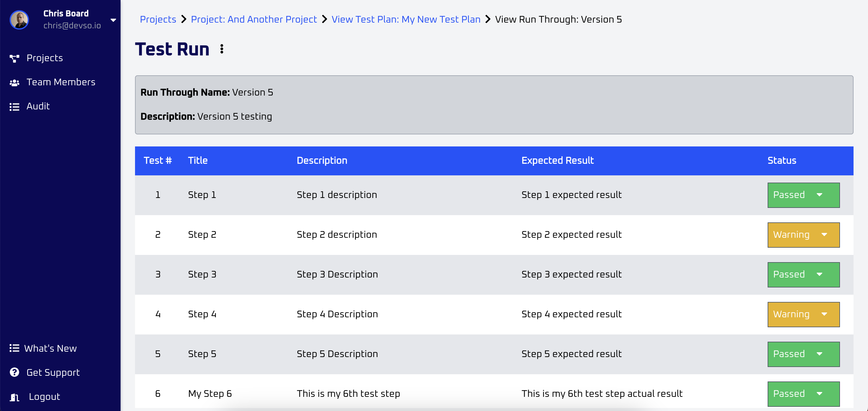
Task: Select Audit in sidebar menu
Action: [x=38, y=106]
